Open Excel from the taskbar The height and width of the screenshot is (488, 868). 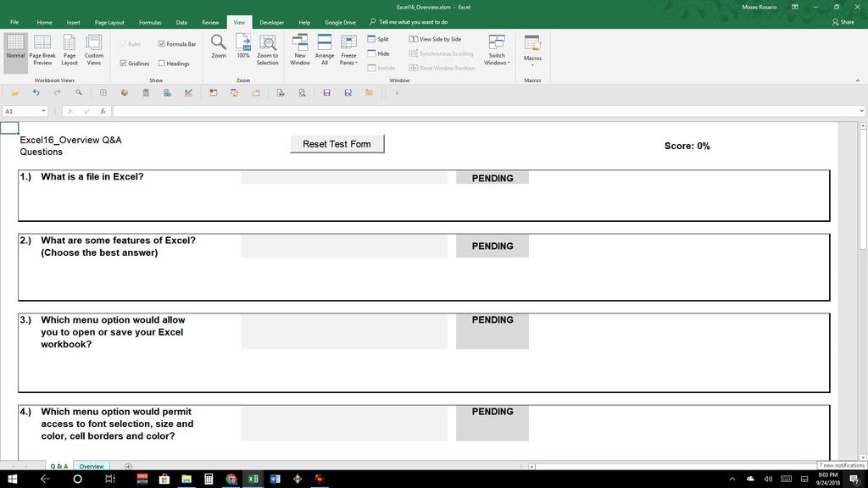(253, 480)
